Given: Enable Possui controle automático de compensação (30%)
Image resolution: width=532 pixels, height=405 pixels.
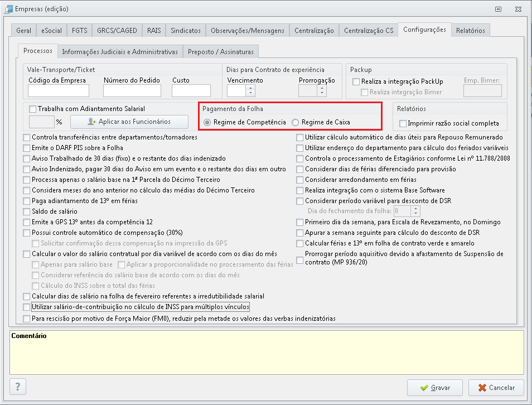Looking at the screenshot, I should pyautogui.click(x=26, y=233).
